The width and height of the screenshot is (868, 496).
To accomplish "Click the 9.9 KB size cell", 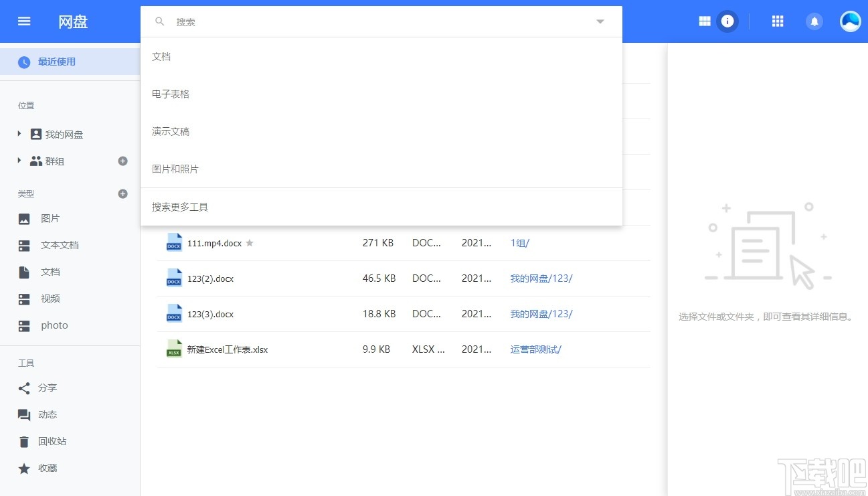I will tap(376, 349).
